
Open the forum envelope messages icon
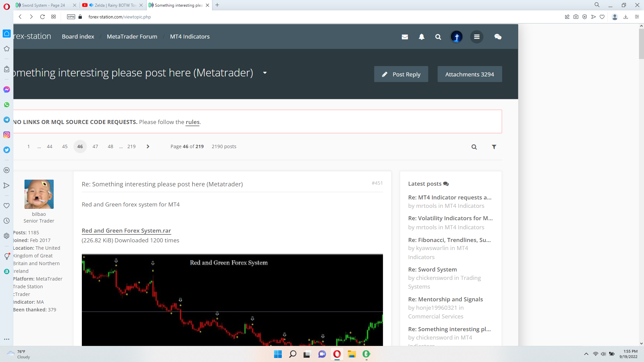pyautogui.click(x=405, y=37)
